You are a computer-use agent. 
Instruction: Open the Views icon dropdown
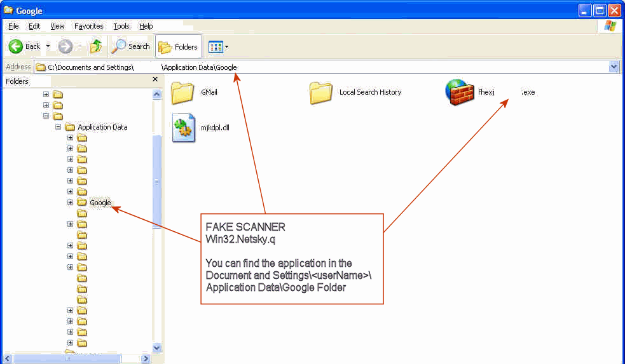click(218, 46)
